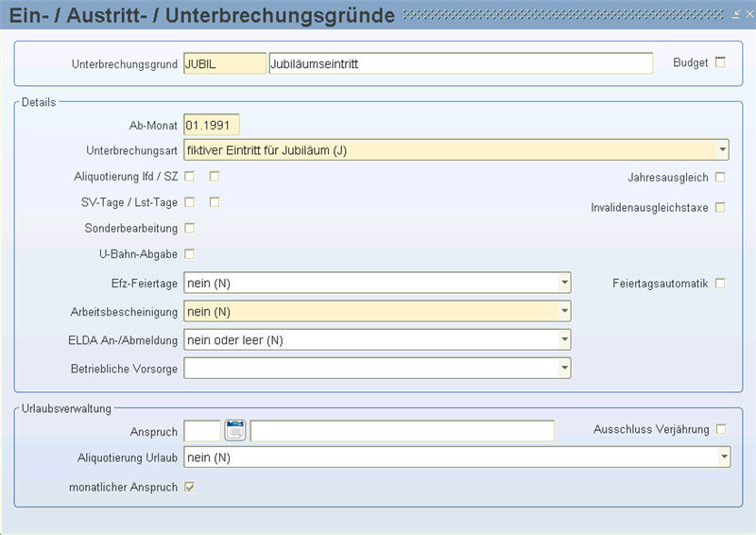This screenshot has width=756, height=535.
Task: Tick the Jahresausgleich checkbox
Action: [720, 177]
